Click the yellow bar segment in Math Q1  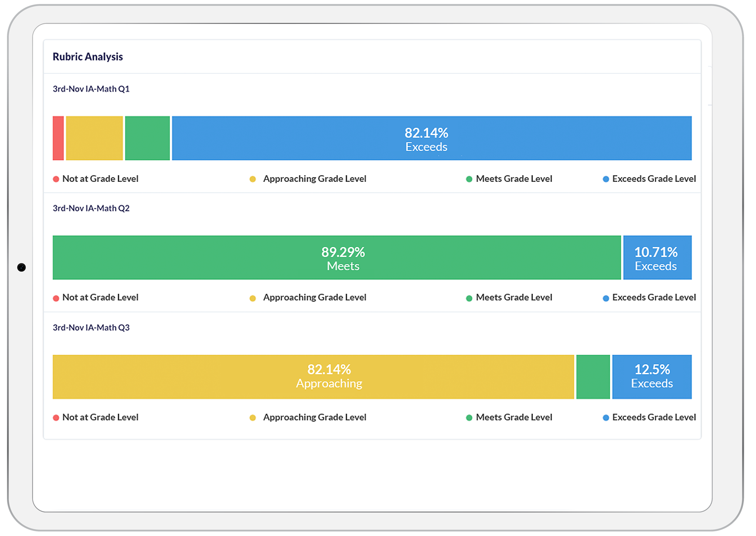click(94, 138)
